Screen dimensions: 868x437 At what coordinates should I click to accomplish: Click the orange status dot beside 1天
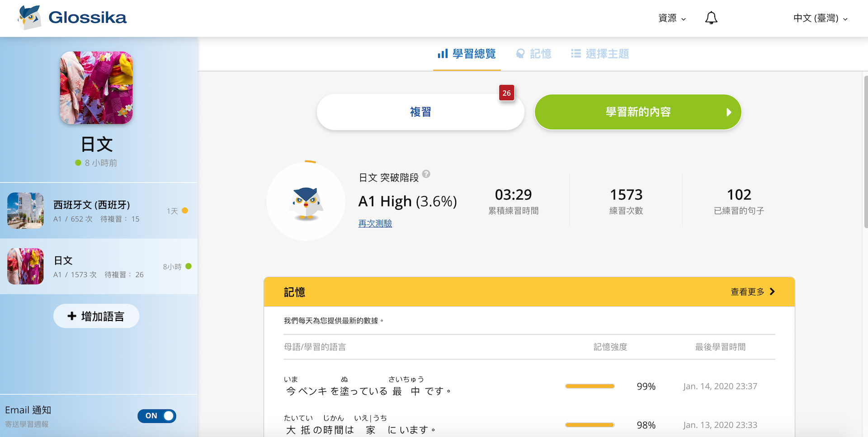tap(185, 211)
